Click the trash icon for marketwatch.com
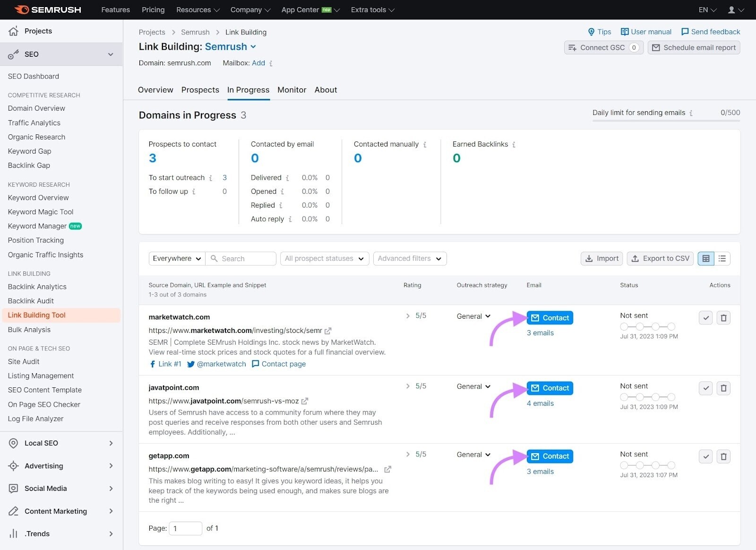756x550 pixels. pyautogui.click(x=723, y=318)
